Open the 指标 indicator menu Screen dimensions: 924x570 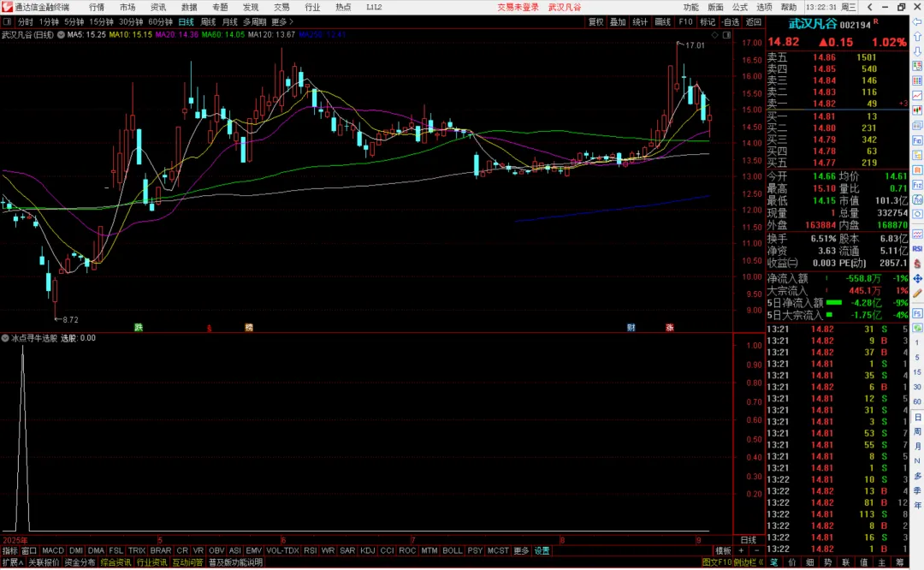(x=10, y=551)
